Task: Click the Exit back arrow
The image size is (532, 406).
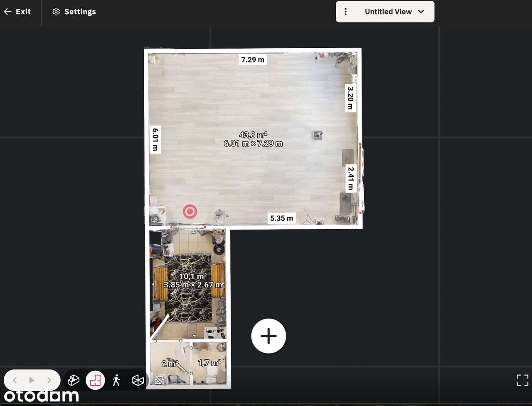Action: 7,12
